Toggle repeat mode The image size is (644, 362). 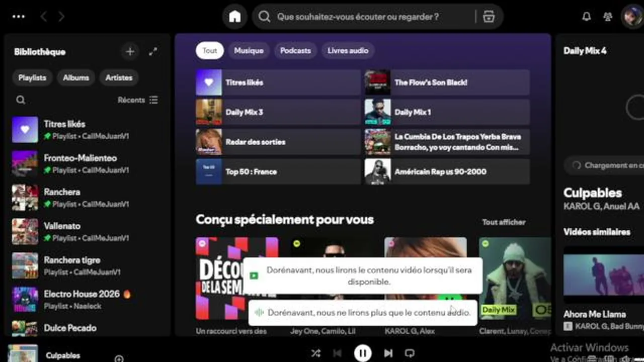(410, 353)
